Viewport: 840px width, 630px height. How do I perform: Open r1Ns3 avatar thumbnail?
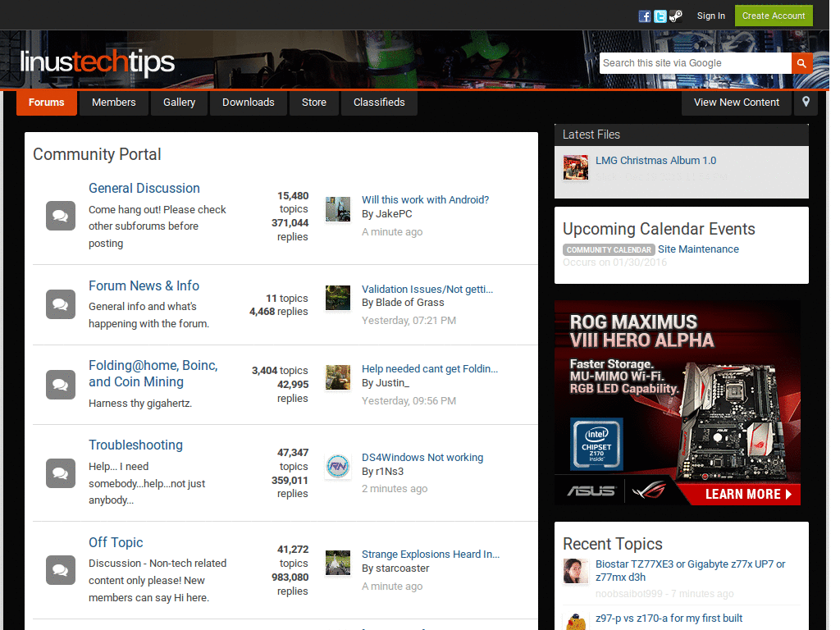338,466
